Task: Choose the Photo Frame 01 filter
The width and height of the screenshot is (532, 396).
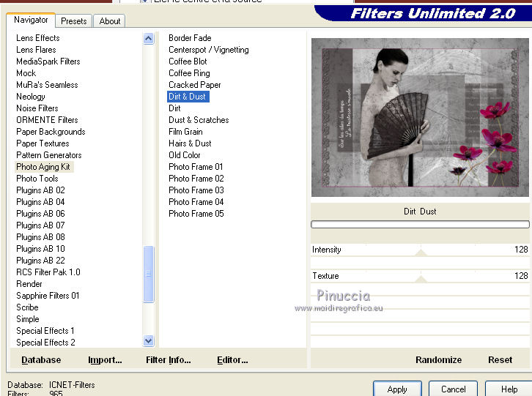Action: tap(196, 167)
